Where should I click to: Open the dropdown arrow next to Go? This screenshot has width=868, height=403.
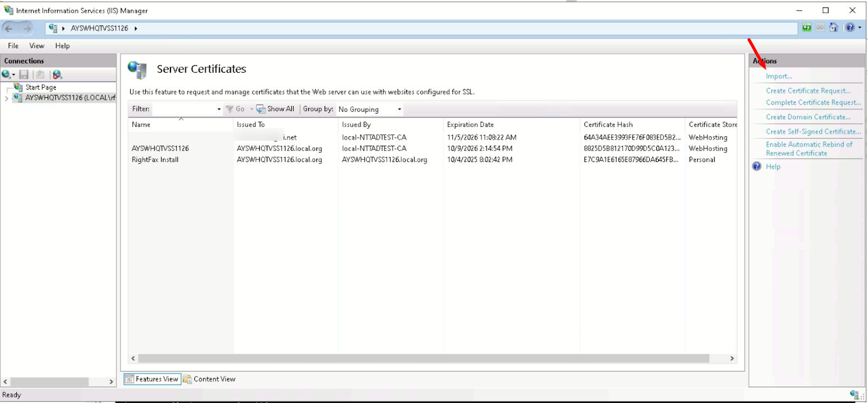(252, 109)
